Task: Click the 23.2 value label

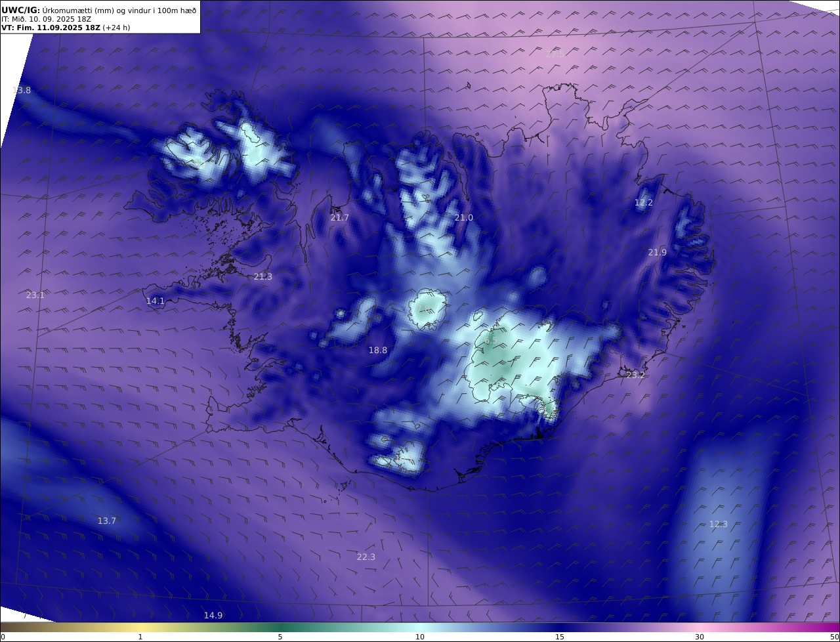Action: coord(636,375)
